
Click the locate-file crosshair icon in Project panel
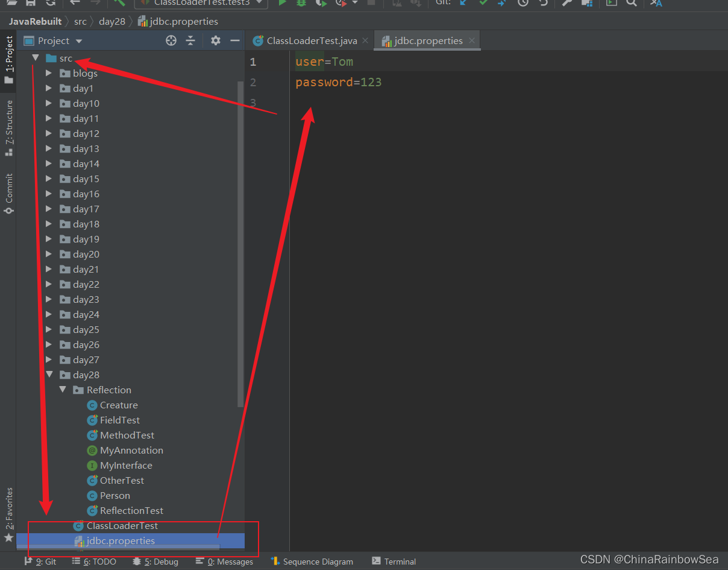pyautogui.click(x=171, y=40)
